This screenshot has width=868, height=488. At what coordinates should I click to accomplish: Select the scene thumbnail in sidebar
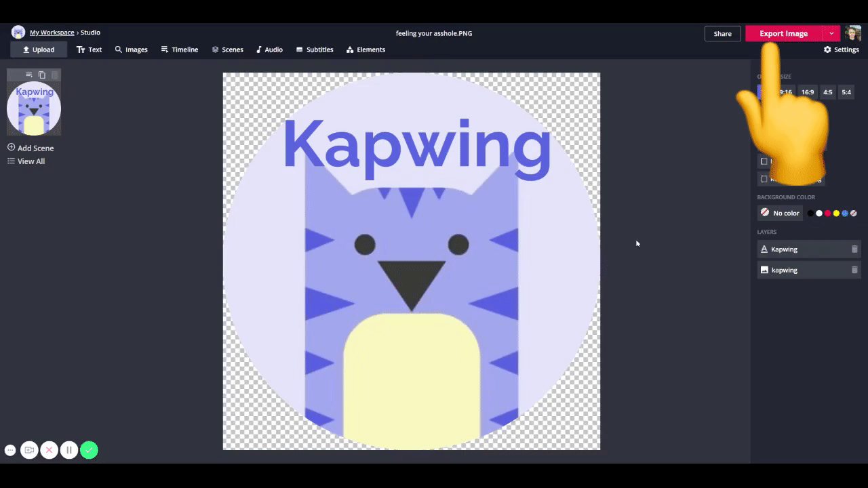(34, 108)
